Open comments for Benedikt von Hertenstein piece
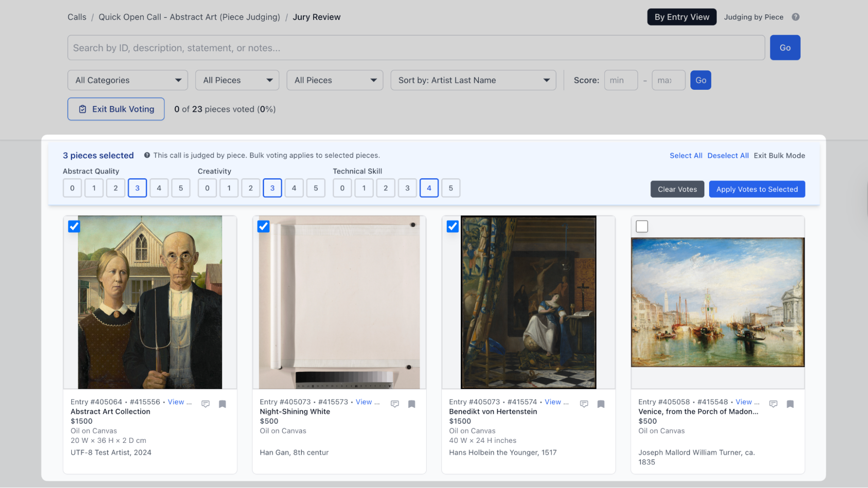Image resolution: width=868 pixels, height=488 pixels. [x=584, y=404]
